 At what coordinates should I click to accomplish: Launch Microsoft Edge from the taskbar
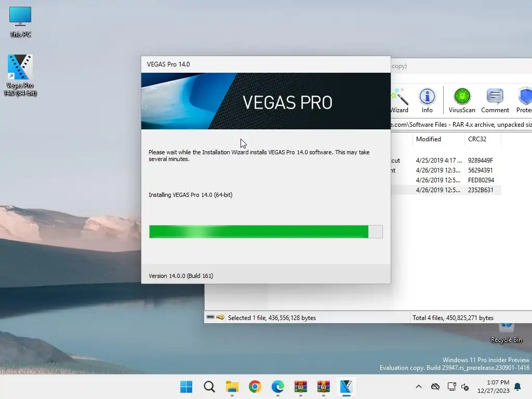pos(278,387)
